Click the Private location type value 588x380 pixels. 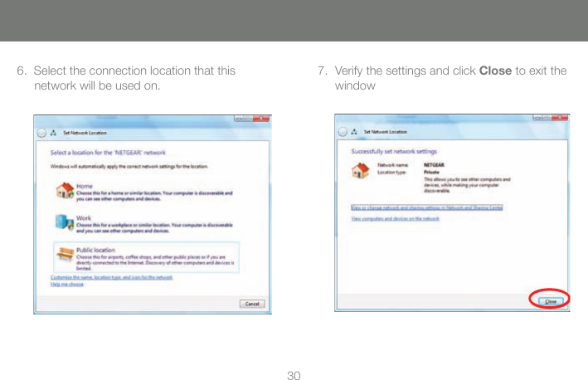[431, 172]
